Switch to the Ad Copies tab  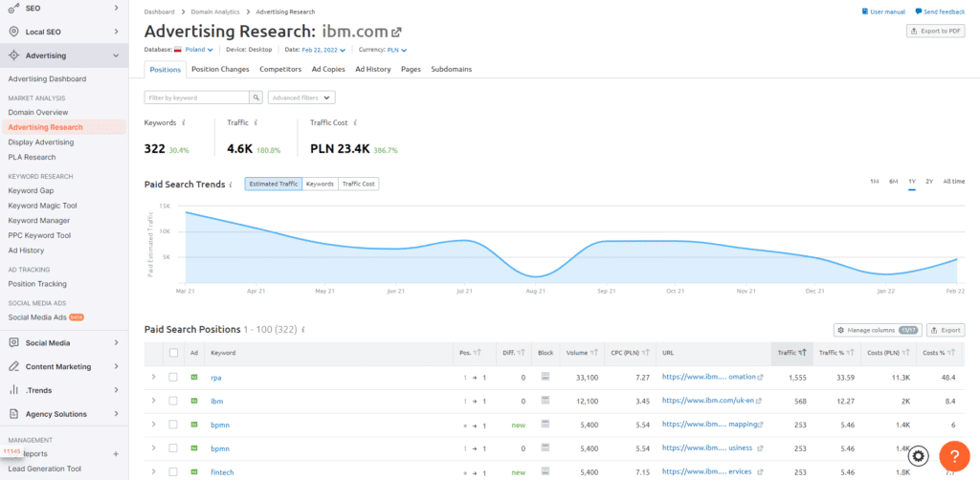[x=328, y=69]
